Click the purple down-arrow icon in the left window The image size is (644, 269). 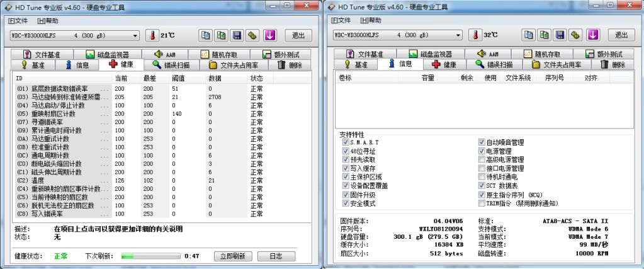(x=269, y=35)
